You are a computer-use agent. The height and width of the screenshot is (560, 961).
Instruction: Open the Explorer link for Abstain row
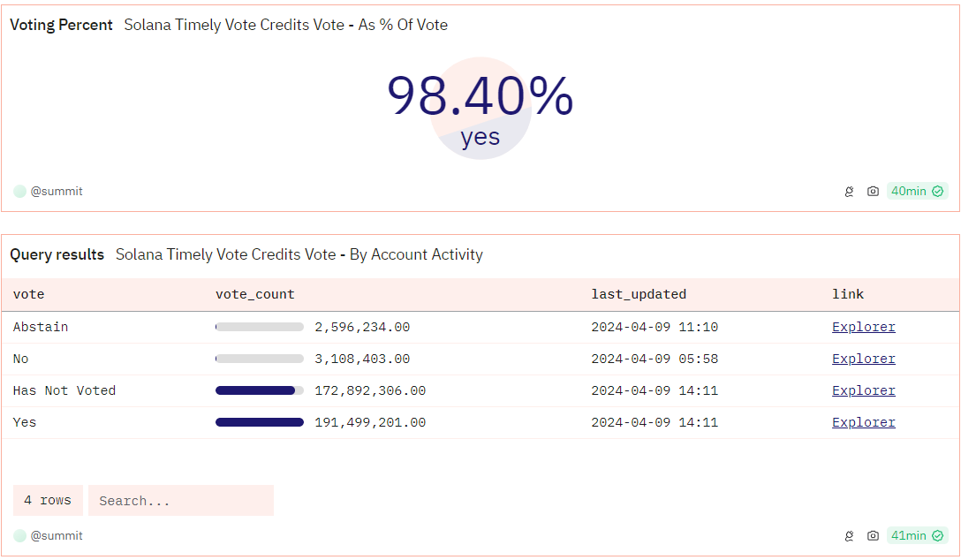click(x=864, y=327)
